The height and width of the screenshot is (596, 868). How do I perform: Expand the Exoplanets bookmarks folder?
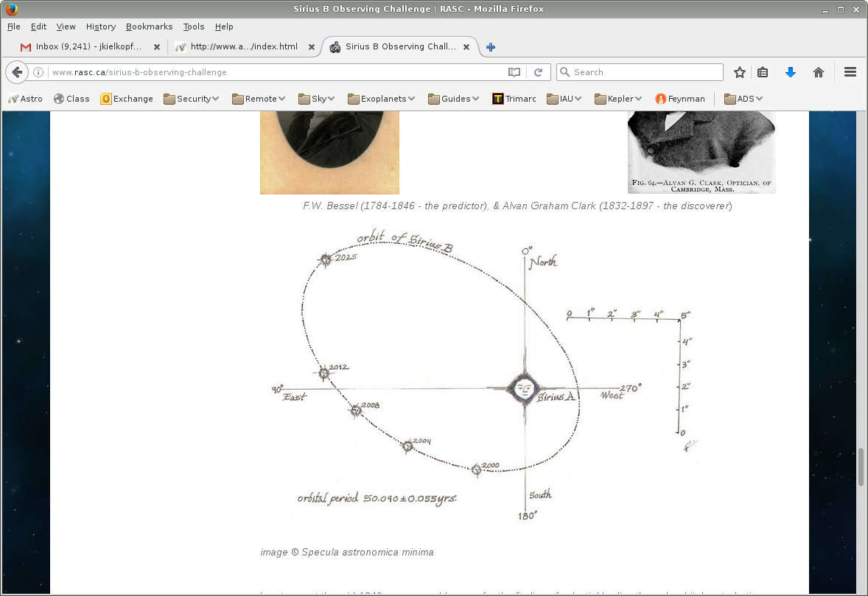tap(382, 99)
